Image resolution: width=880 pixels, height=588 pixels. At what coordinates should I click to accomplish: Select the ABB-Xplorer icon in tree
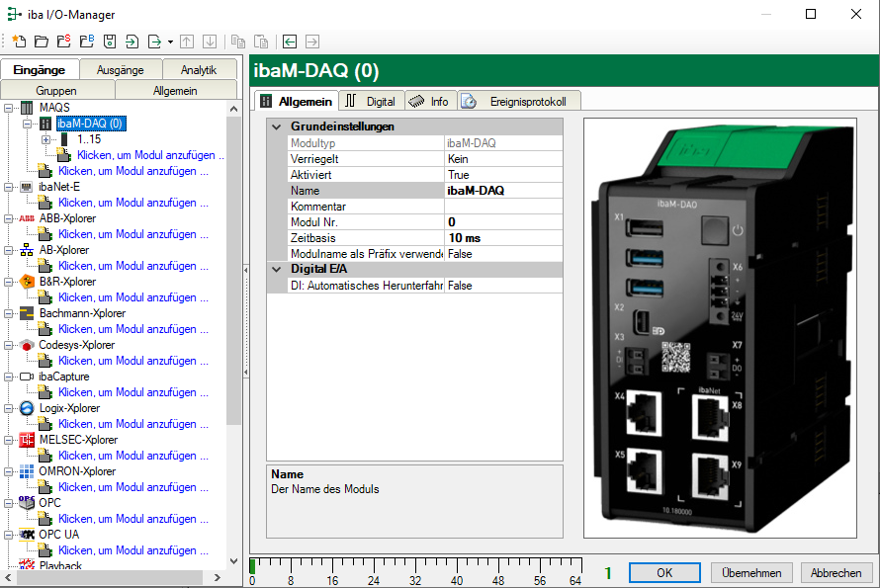pos(27,218)
